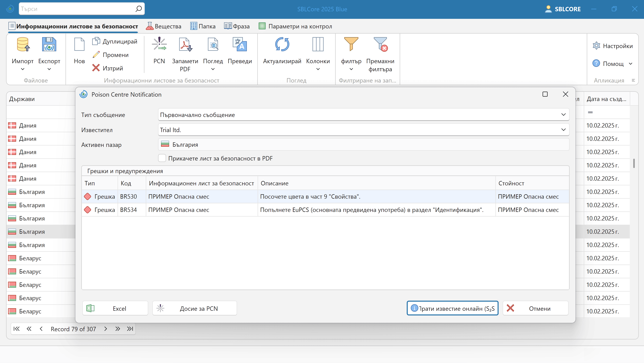644x363 pixels.
Task: Click the Translate (Преведи) icon
Action: [x=239, y=45]
